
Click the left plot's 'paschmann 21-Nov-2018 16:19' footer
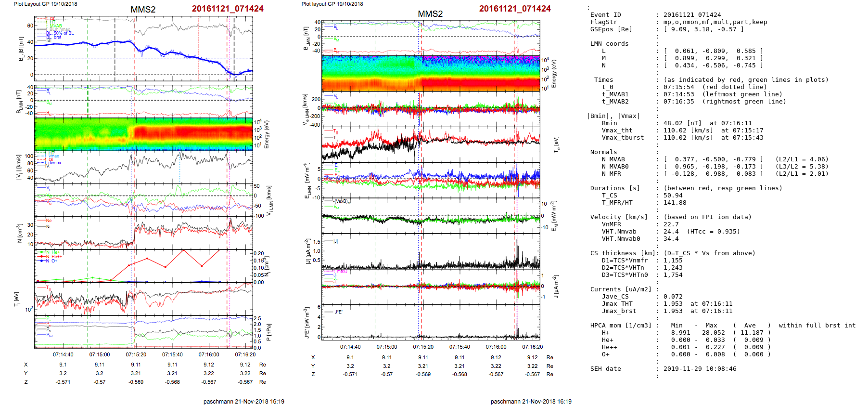click(243, 401)
